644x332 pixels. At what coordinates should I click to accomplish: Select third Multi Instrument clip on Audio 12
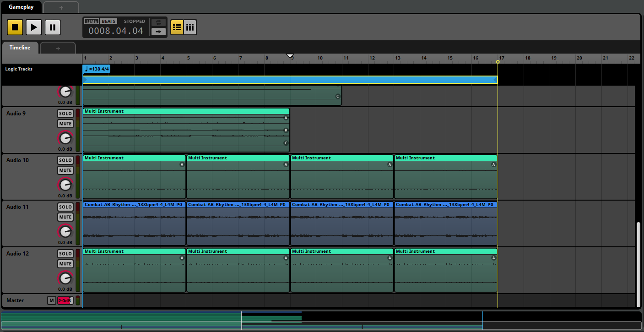coord(342,270)
